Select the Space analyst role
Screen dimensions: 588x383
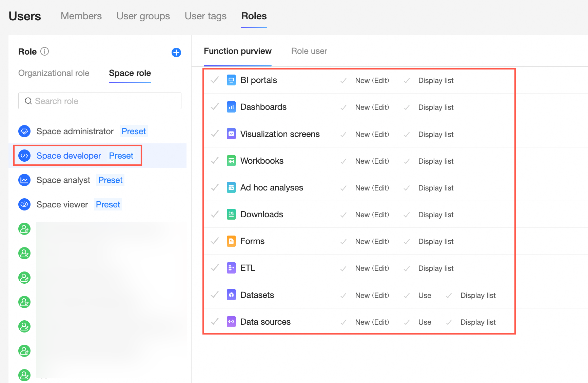[63, 180]
